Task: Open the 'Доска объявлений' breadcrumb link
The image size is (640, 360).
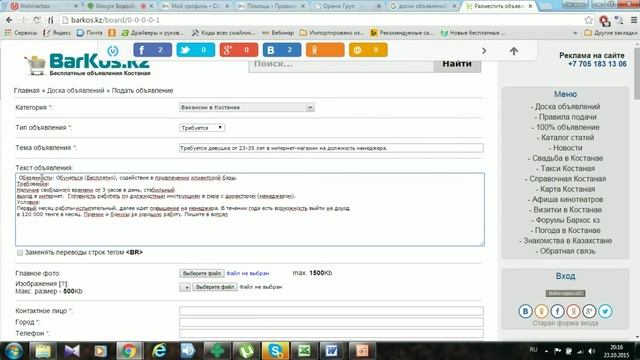Action: 76,91
